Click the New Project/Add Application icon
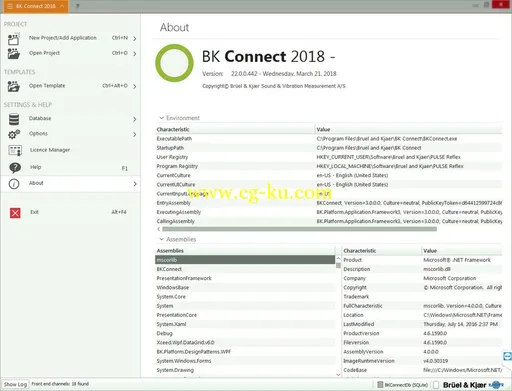 tap(14, 39)
